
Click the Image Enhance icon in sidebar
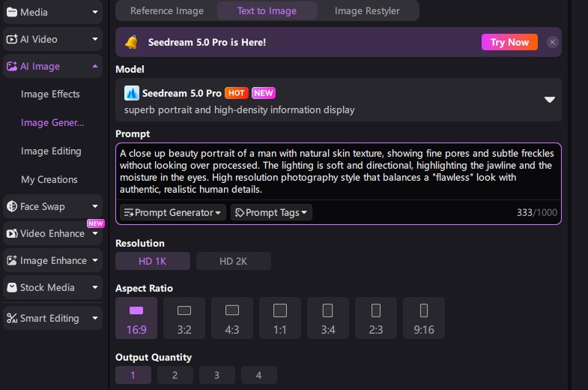point(12,260)
